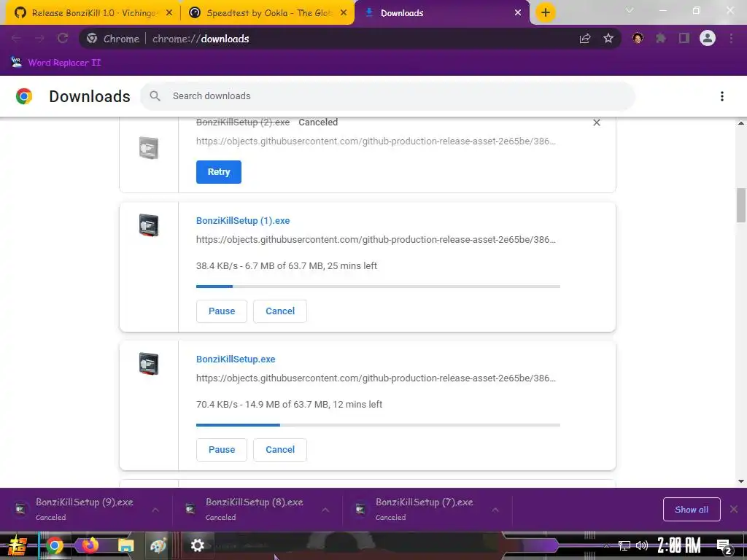Open Word Replacer II bookmark
Image resolution: width=747 pixels, height=560 pixels.
(x=55, y=63)
